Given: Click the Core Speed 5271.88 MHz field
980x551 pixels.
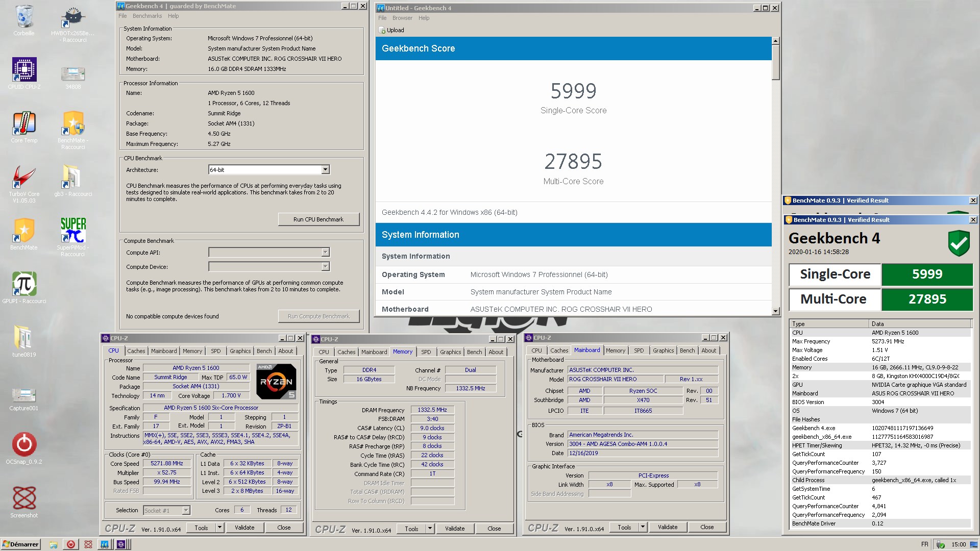Looking at the screenshot, I should [x=166, y=464].
